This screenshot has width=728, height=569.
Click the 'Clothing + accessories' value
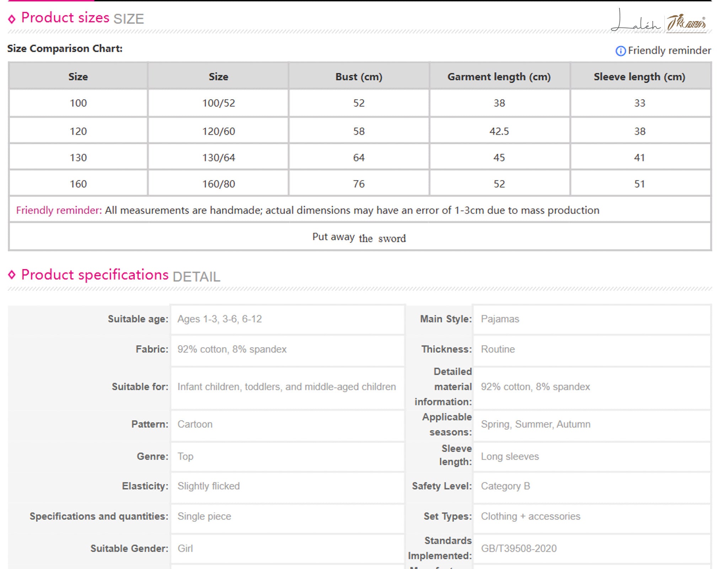[531, 516]
